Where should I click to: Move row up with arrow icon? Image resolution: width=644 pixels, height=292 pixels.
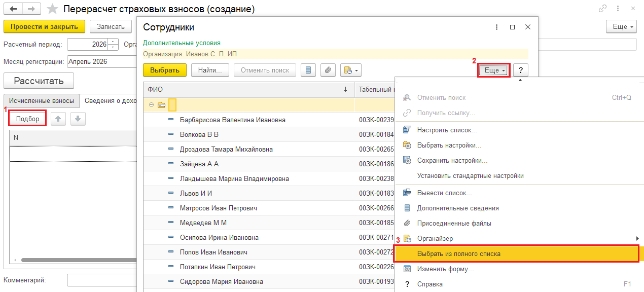[x=58, y=119]
